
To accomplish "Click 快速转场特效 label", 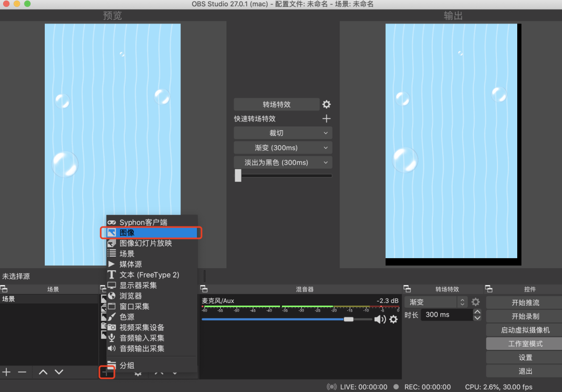I will [x=255, y=119].
